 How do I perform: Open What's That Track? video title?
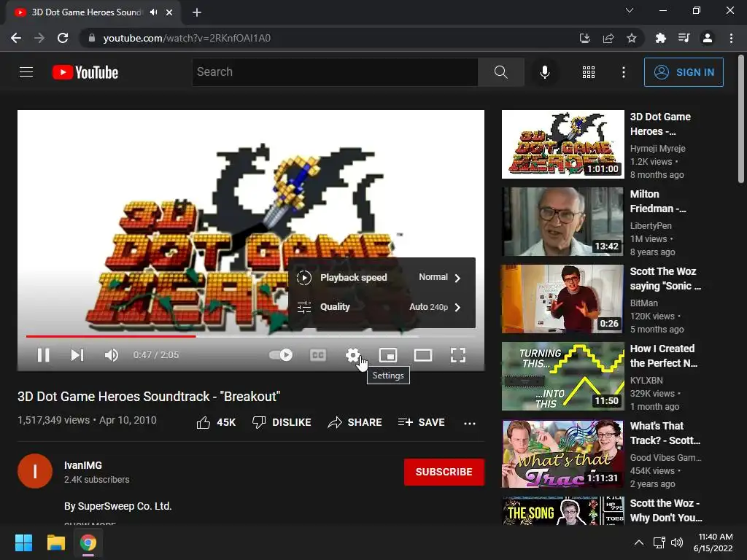click(665, 433)
